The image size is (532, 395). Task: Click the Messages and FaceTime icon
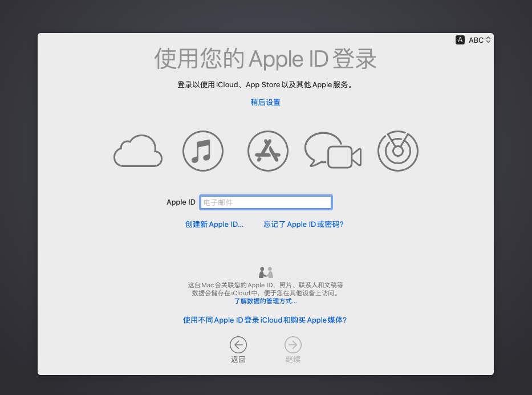(x=333, y=150)
